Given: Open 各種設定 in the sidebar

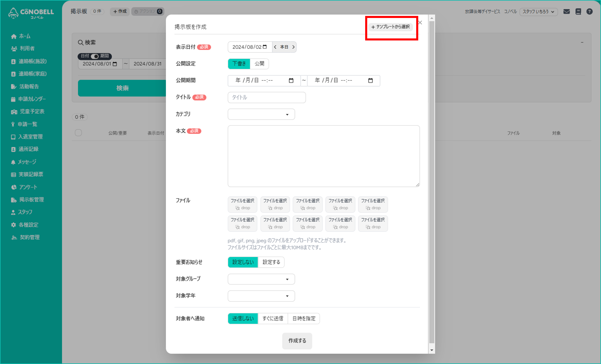Looking at the screenshot, I should 25,225.
